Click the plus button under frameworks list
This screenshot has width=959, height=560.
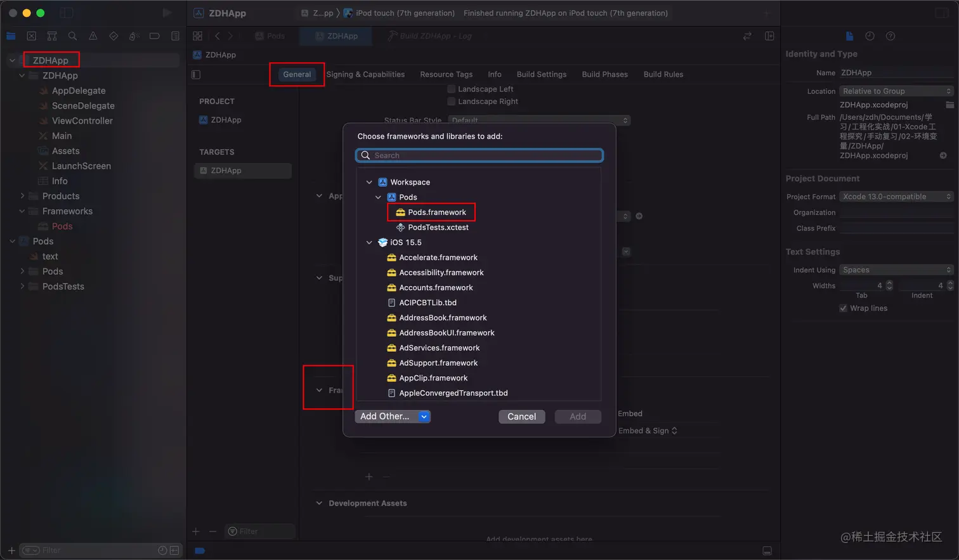coord(369,476)
